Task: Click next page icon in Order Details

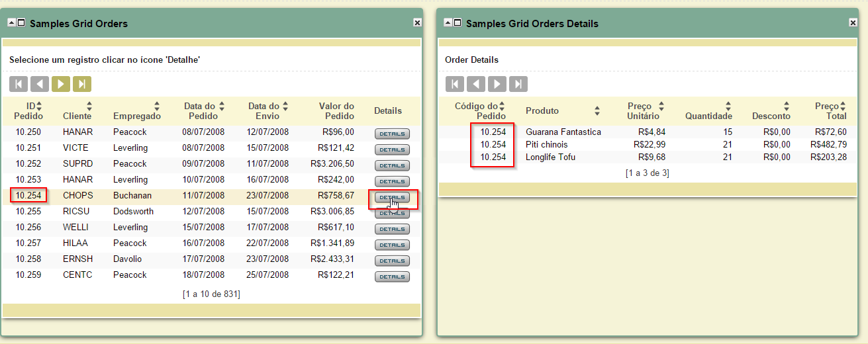Action: tap(497, 84)
